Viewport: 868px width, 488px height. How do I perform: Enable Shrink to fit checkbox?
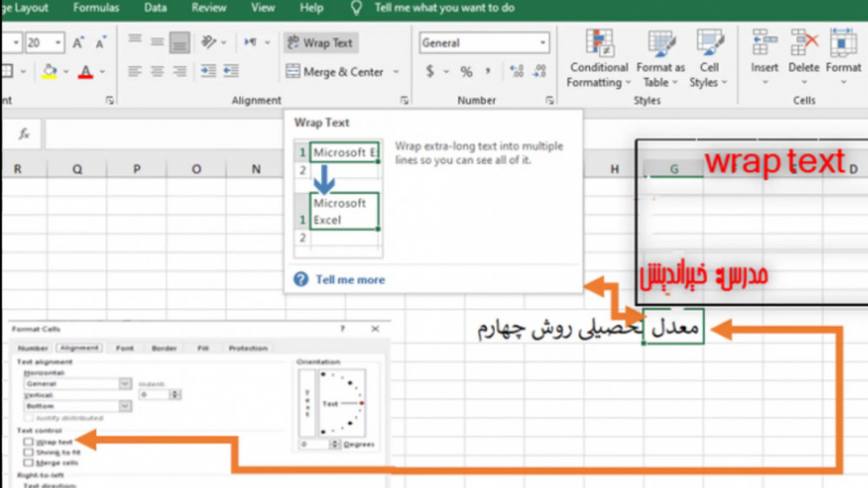click(x=28, y=452)
